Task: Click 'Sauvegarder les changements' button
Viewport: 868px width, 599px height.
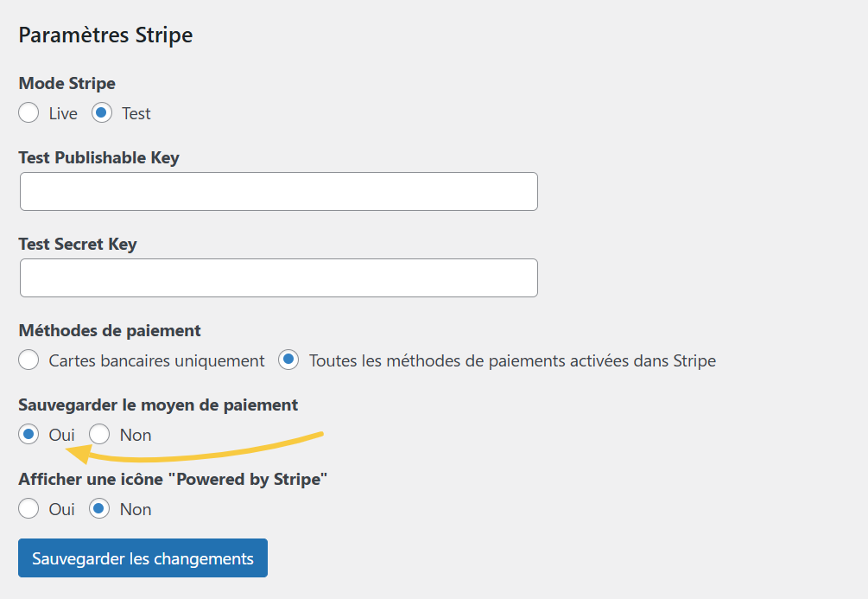Action: point(143,558)
